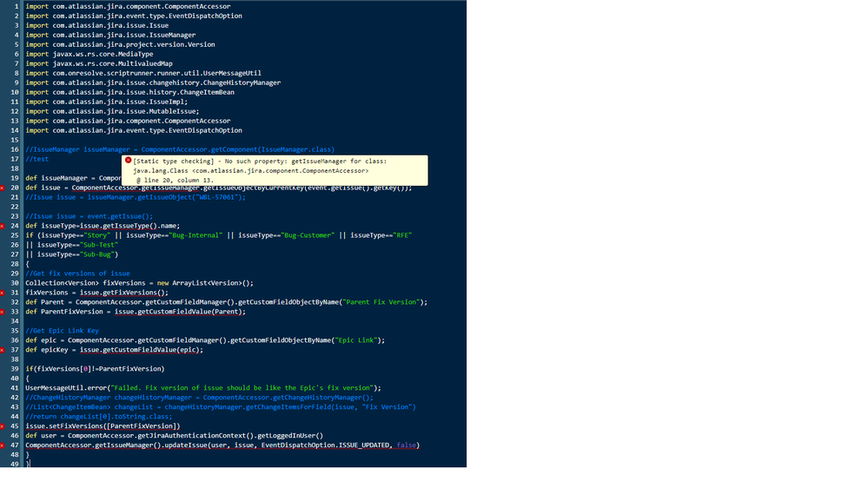Click the def epicKey line
Viewport: 868px width, 488px height.
[x=114, y=350]
